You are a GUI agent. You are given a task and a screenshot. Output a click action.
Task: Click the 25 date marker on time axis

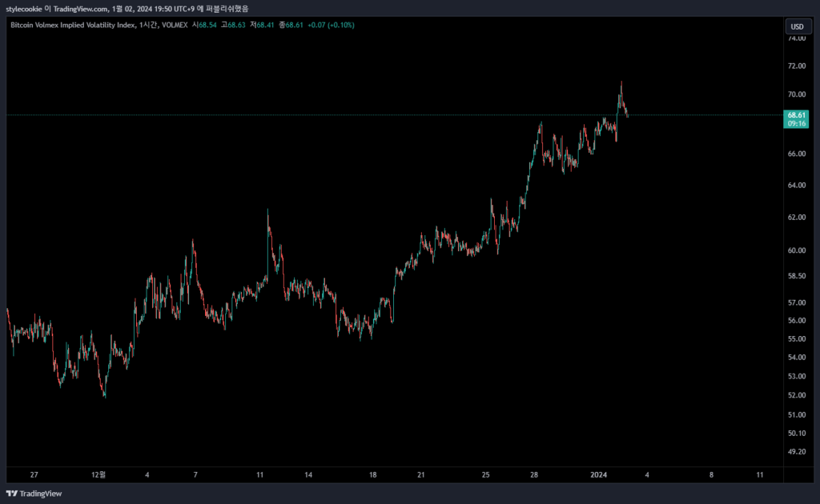click(485, 474)
